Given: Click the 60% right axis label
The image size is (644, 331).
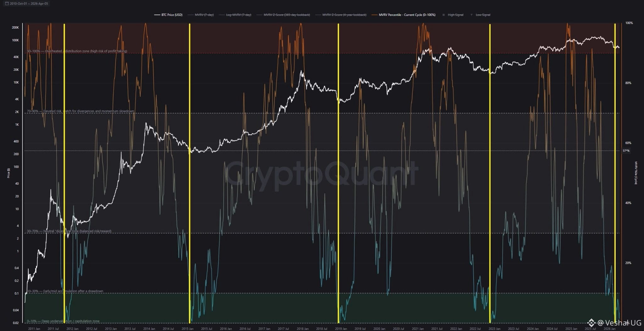Looking at the screenshot, I should point(628,143).
